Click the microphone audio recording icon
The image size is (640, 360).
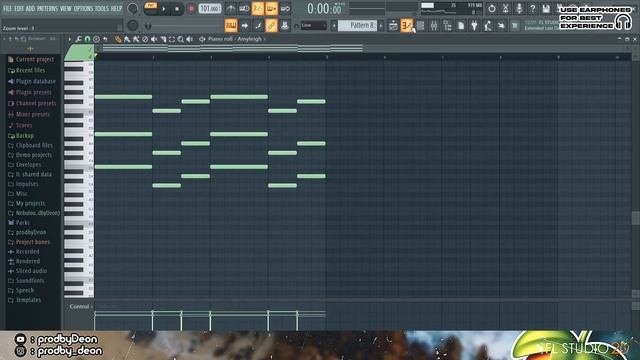519,8
